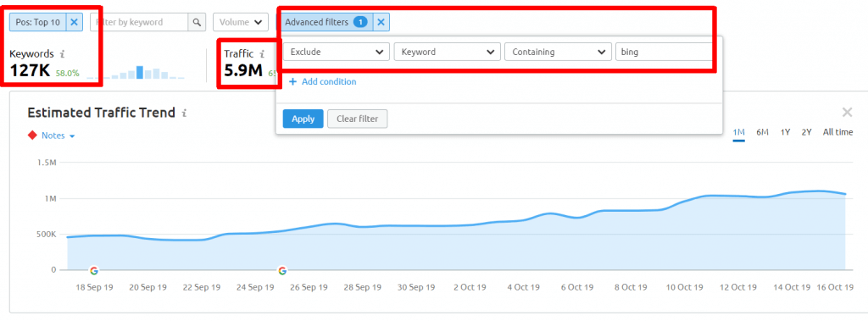Select the 1M time range

pos(738,132)
